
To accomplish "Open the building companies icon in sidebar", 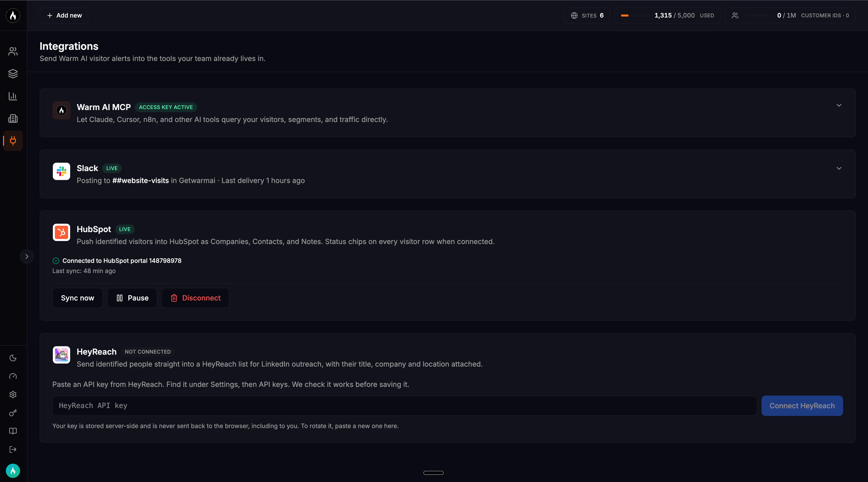I will pyautogui.click(x=13, y=118).
